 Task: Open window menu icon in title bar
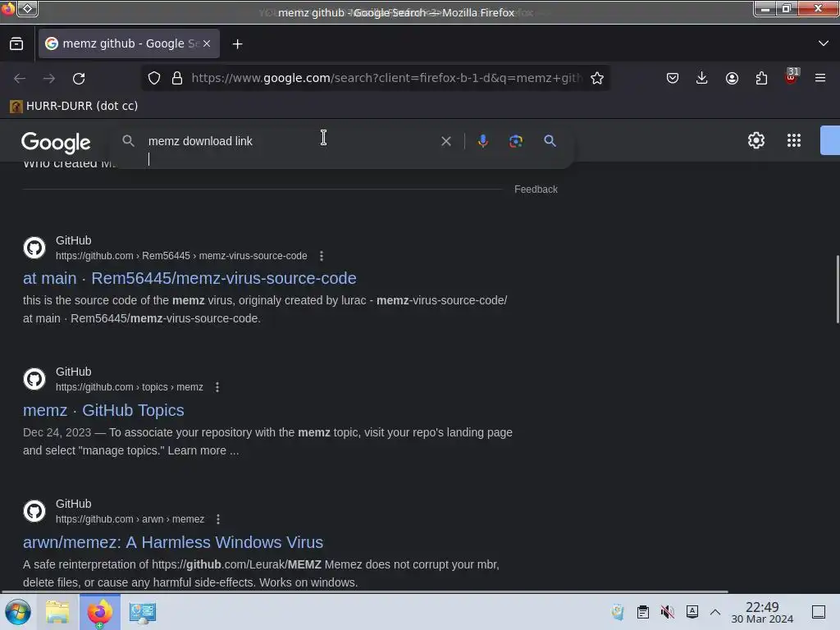click(28, 8)
